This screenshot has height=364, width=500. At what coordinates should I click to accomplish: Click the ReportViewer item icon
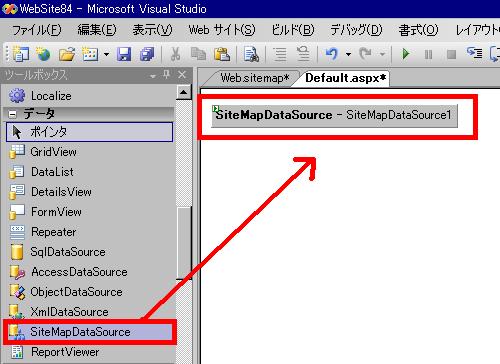17,352
